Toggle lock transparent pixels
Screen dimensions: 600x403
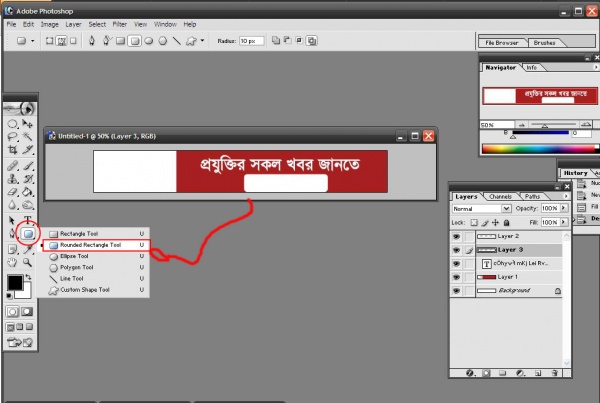tap(474, 222)
